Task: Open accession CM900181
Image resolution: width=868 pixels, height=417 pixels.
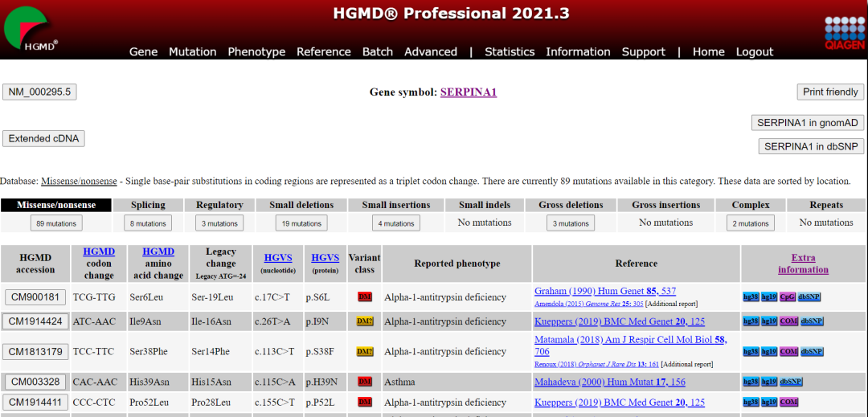Action: tap(35, 297)
